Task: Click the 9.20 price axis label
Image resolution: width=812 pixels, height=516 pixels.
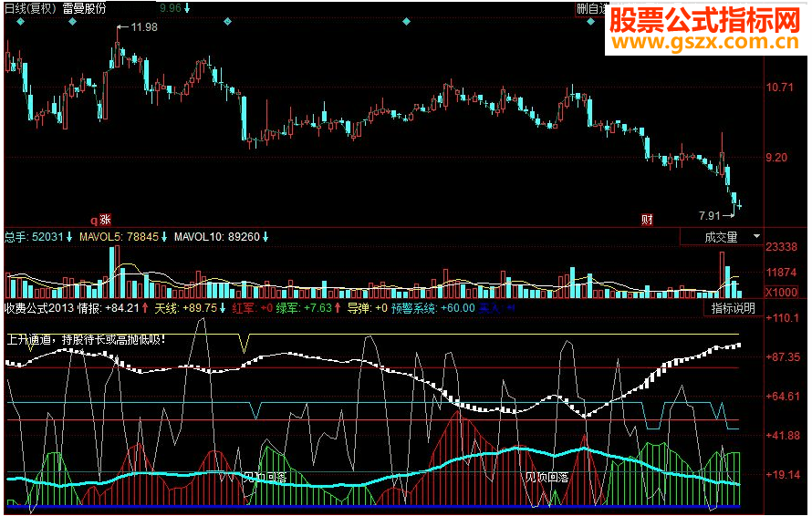Action: pos(776,158)
